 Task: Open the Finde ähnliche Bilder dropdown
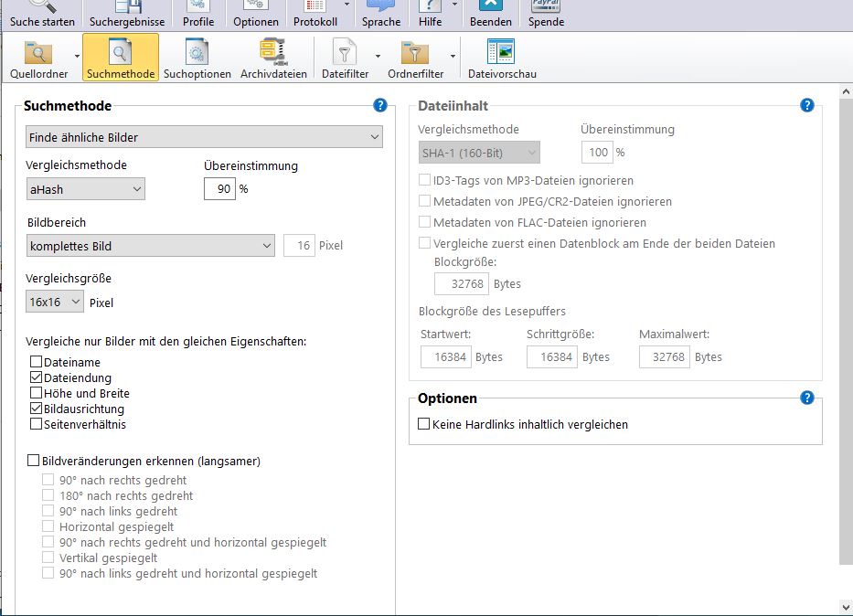pyautogui.click(x=203, y=137)
